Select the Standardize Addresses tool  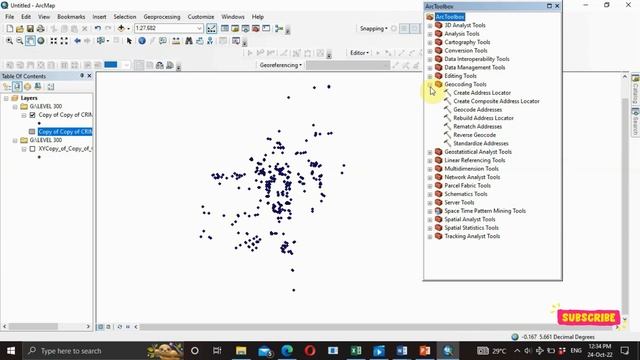(x=481, y=144)
